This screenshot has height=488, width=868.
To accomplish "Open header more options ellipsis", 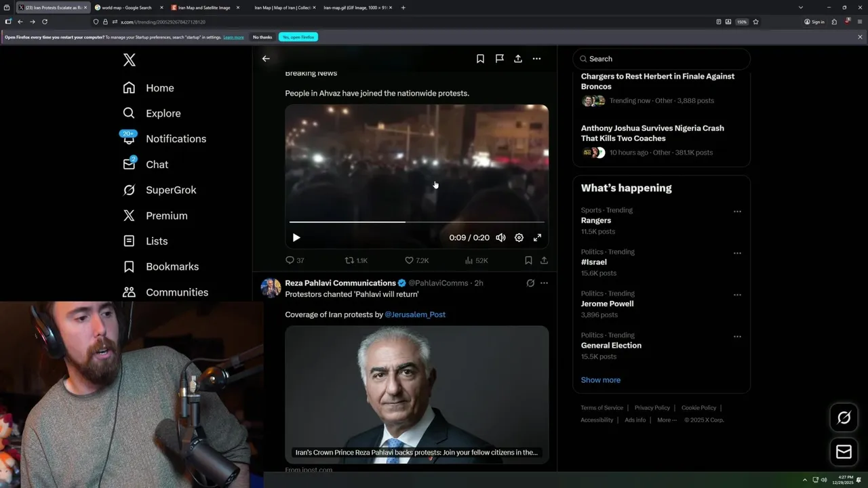I will [x=536, y=59].
